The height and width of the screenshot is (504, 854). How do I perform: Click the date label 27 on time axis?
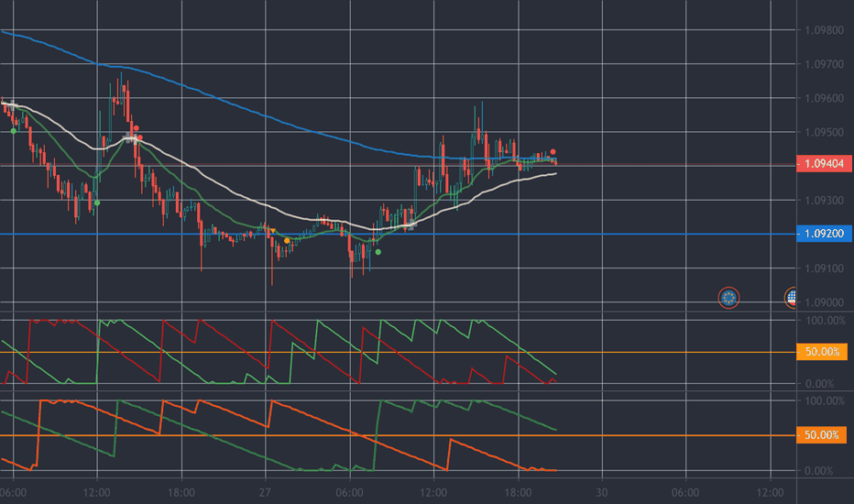(265, 493)
